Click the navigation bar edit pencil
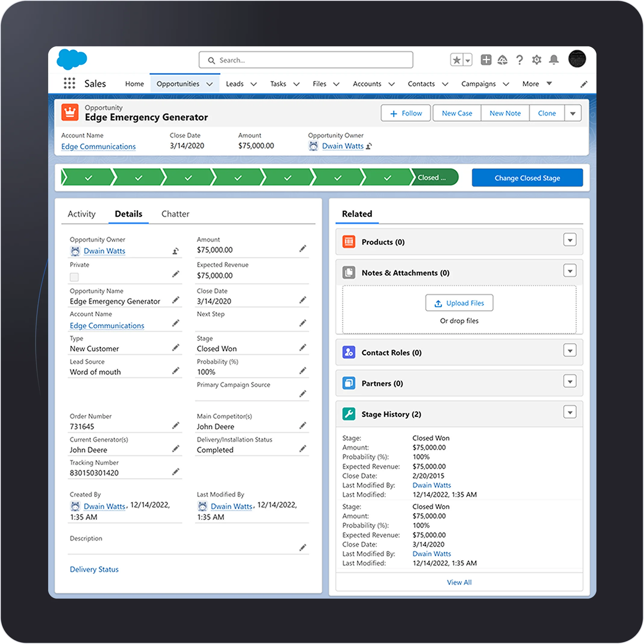644x644 pixels. [x=584, y=84]
